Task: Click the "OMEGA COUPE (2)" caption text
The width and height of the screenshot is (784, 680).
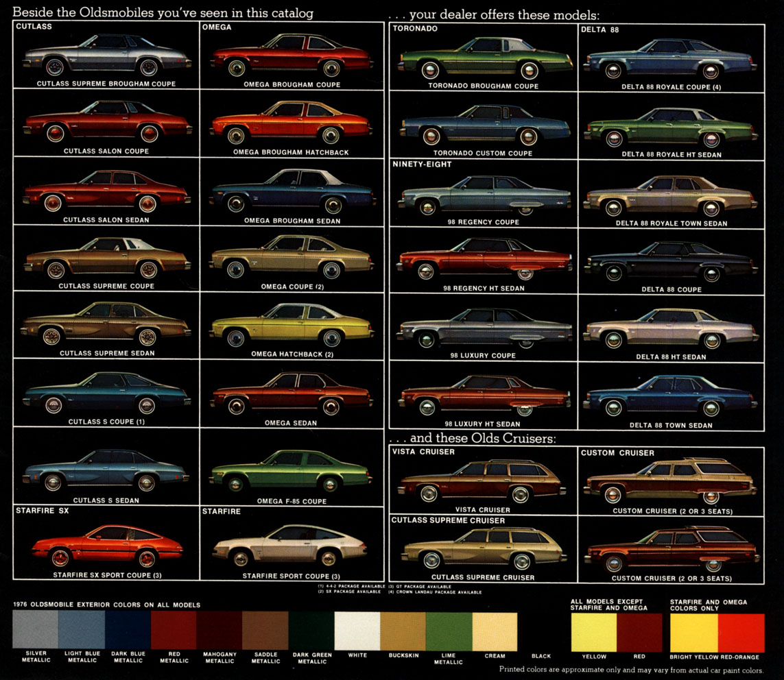Action: click(x=292, y=287)
